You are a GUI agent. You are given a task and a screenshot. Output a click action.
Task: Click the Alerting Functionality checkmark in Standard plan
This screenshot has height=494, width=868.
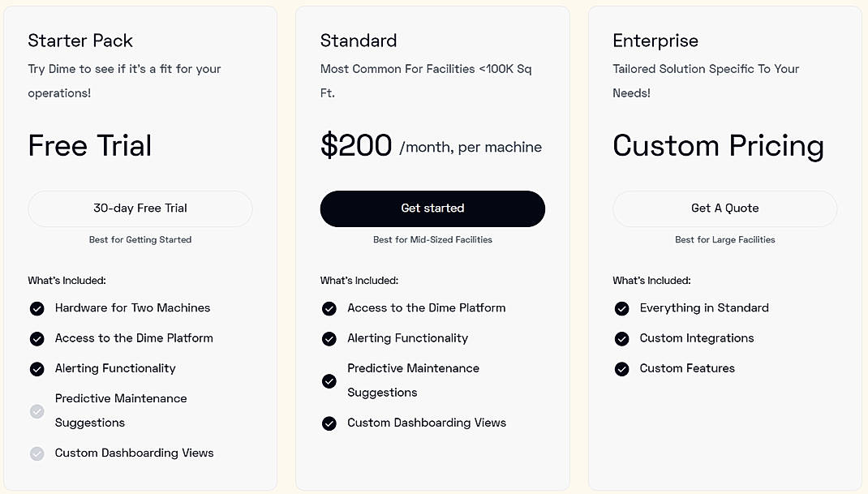(x=329, y=338)
